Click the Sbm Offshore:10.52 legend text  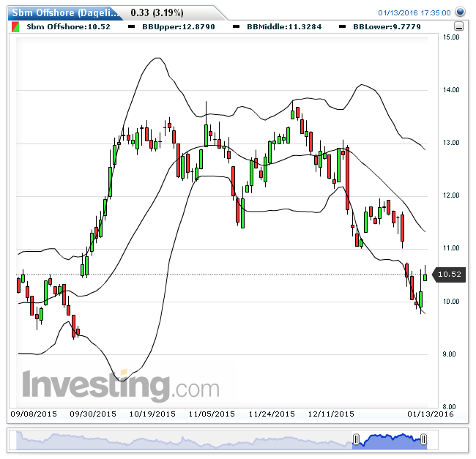[68, 26]
